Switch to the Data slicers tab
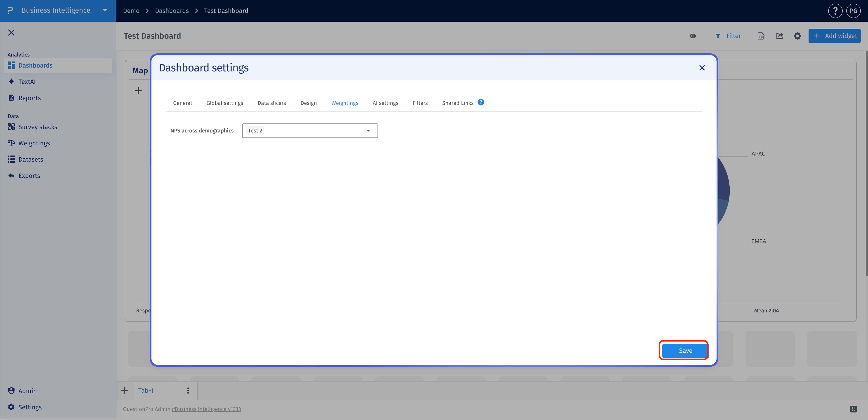This screenshot has height=420, width=868. point(271,103)
